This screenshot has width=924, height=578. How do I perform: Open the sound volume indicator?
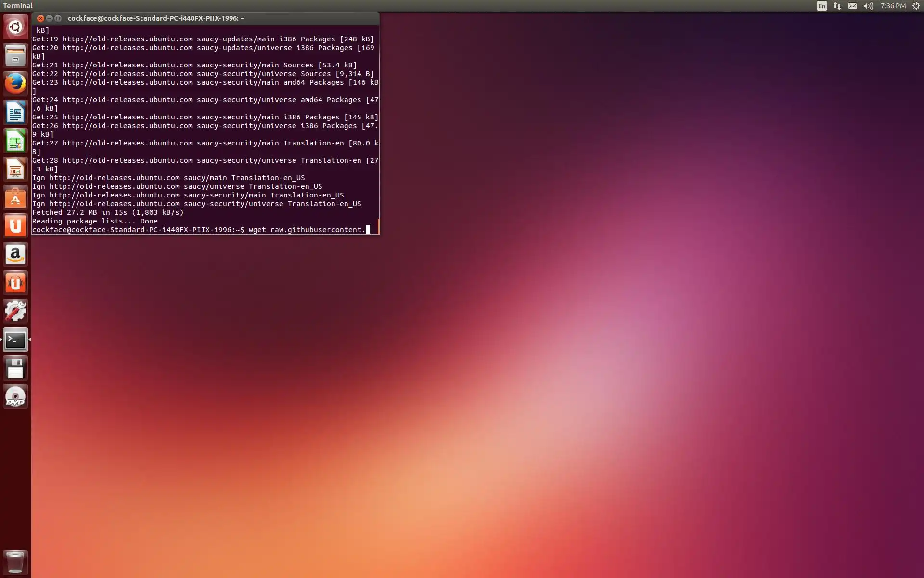[x=868, y=6]
